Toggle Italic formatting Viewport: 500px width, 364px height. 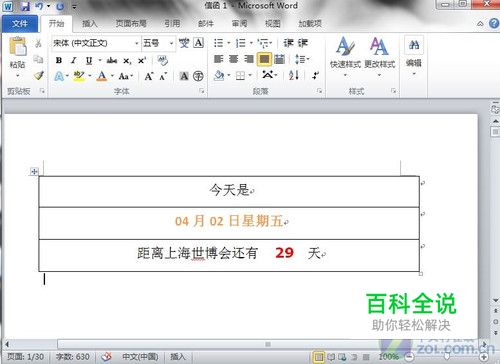click(x=74, y=60)
